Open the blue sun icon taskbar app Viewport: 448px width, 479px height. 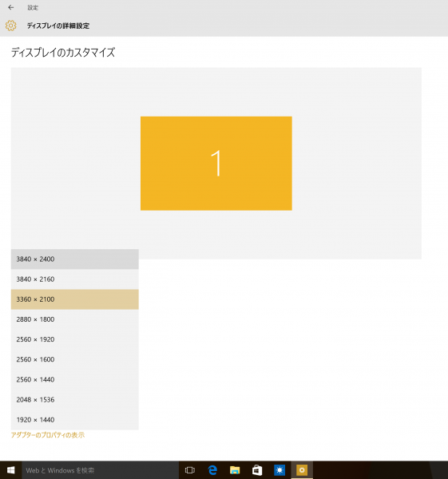(x=280, y=470)
